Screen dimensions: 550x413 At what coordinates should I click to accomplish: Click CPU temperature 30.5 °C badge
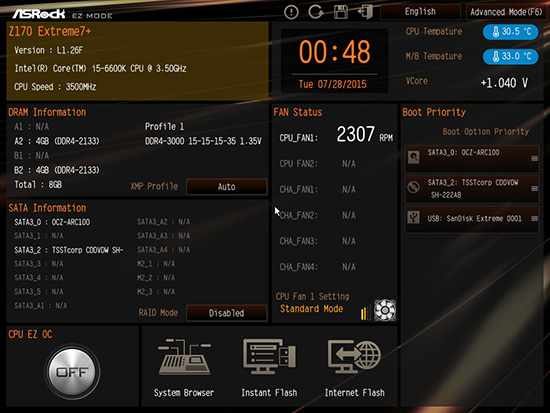point(510,32)
